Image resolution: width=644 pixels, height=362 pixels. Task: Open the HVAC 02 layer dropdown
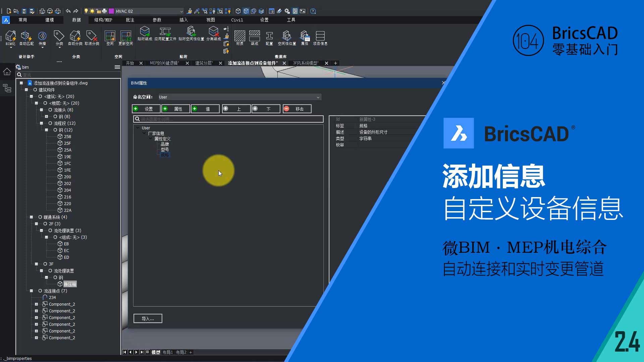181,11
